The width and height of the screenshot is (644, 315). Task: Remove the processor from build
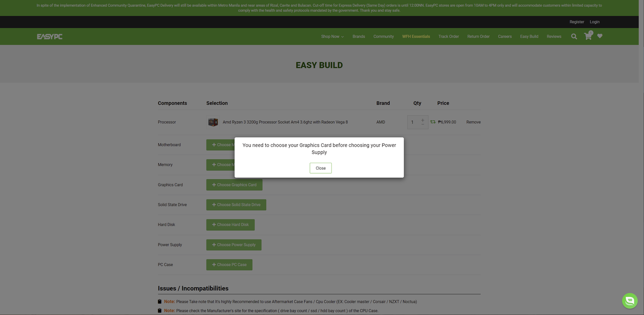click(473, 122)
